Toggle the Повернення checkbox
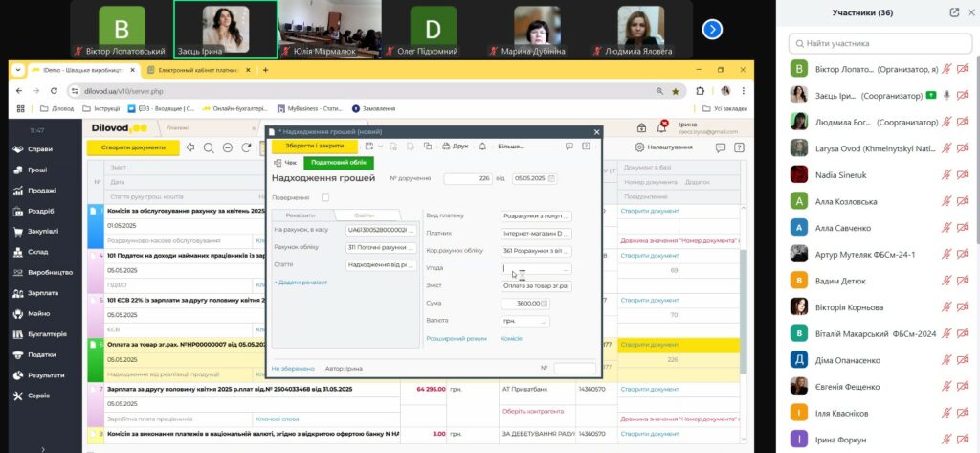 [x=325, y=197]
